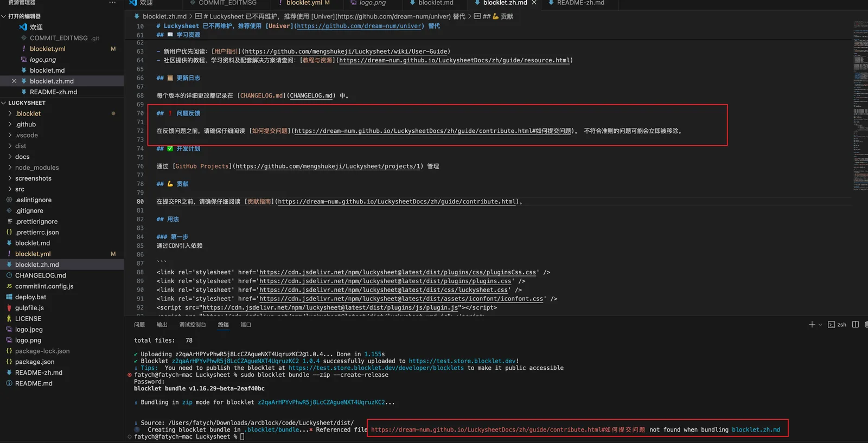Click the VS Code logo on the 欢迎 tab

[133, 3]
